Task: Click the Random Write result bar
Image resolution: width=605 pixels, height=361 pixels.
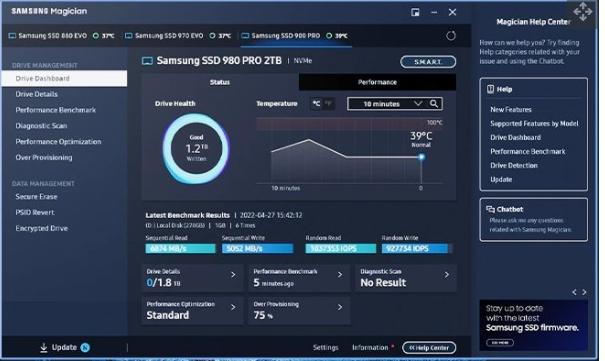Action: (417, 249)
